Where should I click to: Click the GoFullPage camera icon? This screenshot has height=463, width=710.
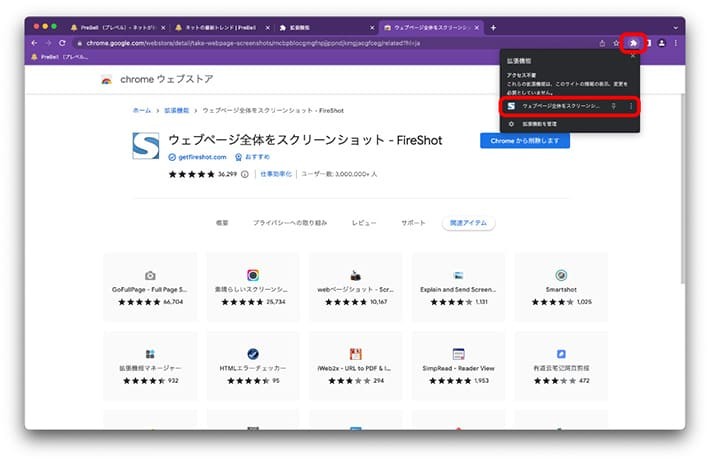[150, 275]
